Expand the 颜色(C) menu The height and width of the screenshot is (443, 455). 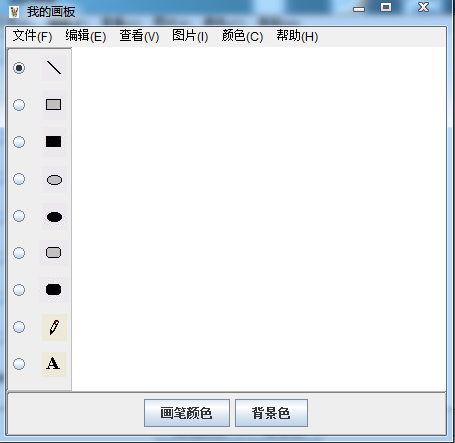[242, 36]
